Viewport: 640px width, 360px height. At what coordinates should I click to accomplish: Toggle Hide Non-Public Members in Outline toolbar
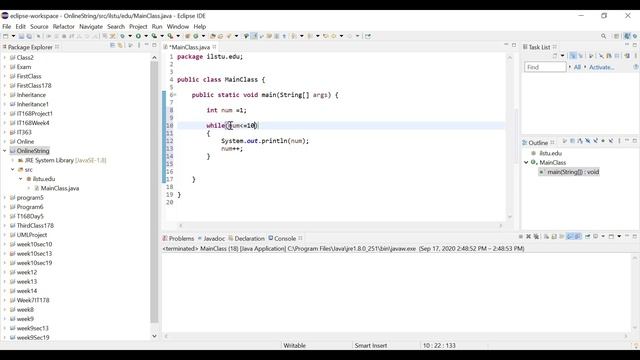pyautogui.click(x=603, y=141)
